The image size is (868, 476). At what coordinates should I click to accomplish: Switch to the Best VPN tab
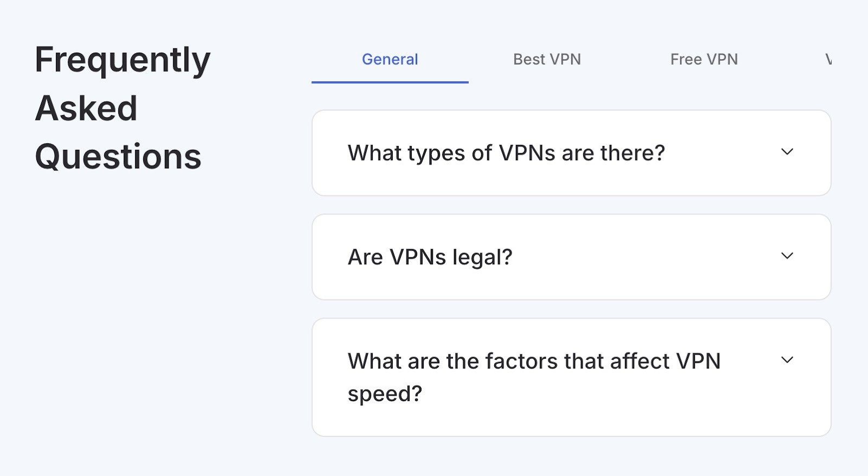(547, 59)
